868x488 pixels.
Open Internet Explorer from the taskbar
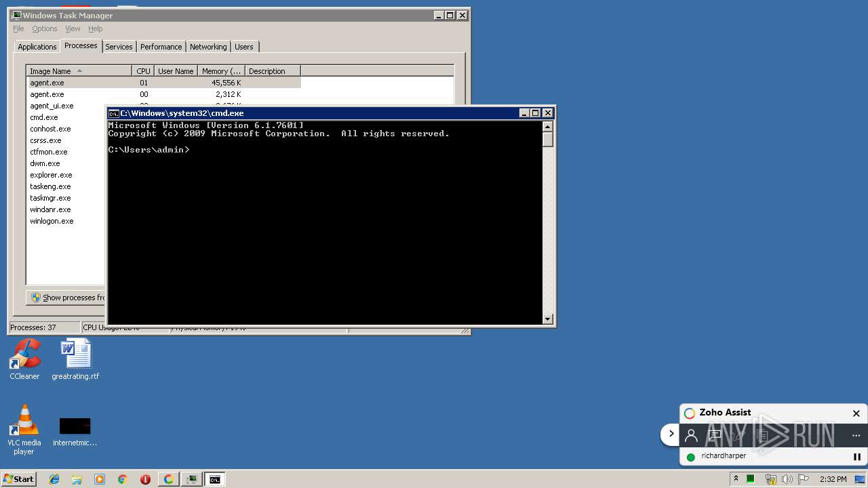[54, 479]
